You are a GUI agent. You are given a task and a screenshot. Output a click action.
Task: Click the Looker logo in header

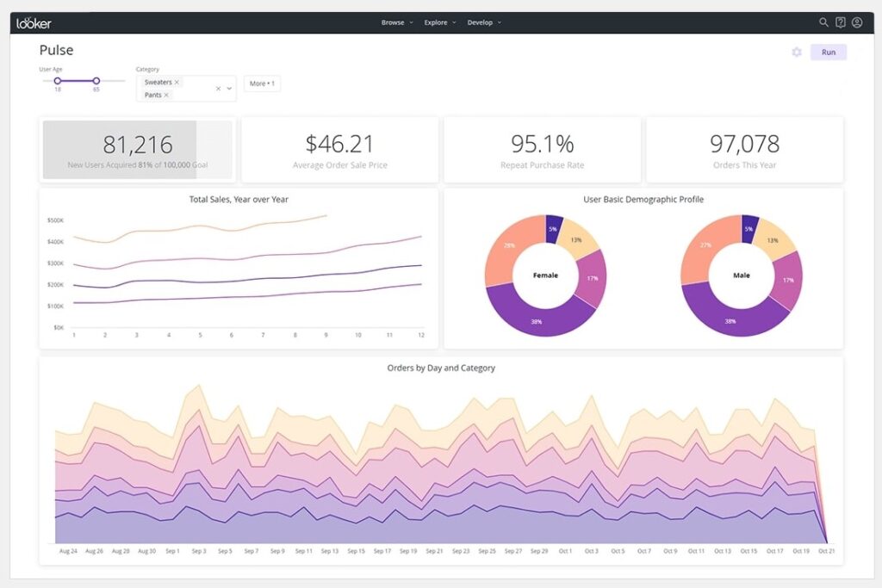34,23
